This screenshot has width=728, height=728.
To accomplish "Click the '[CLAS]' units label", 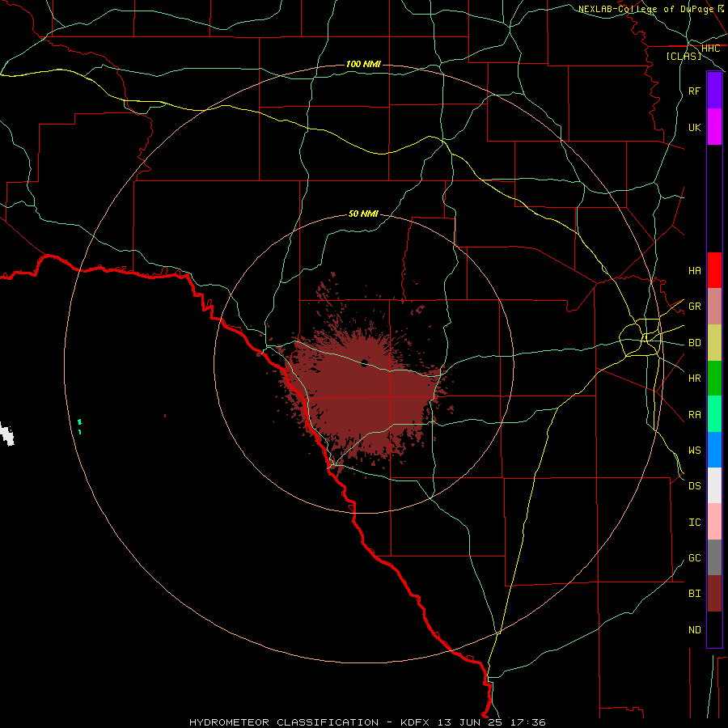I will click(x=684, y=57).
